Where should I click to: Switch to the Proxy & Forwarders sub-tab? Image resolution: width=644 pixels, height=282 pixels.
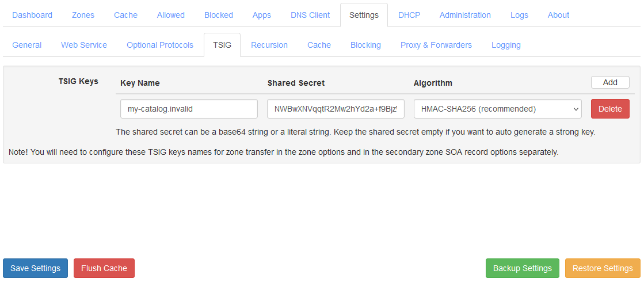click(x=436, y=45)
